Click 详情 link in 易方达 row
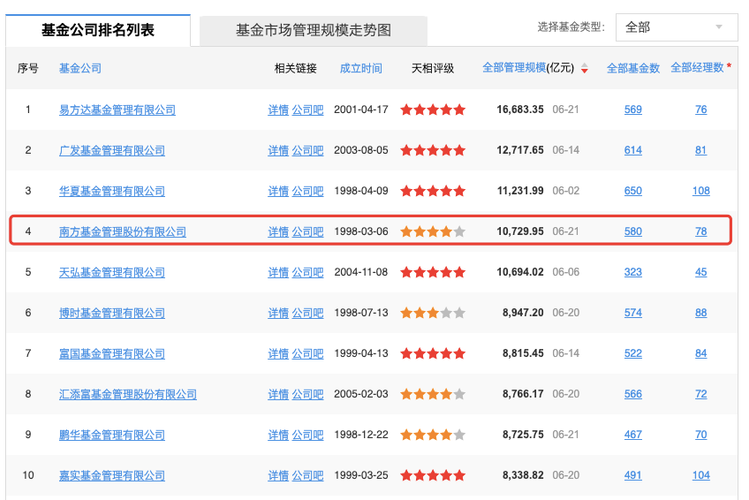 tap(278, 110)
